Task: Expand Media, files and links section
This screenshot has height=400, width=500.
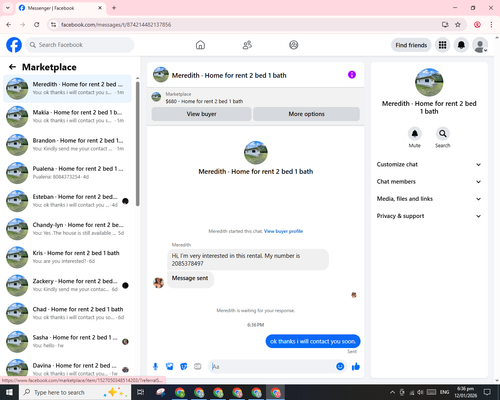Action: (429, 199)
